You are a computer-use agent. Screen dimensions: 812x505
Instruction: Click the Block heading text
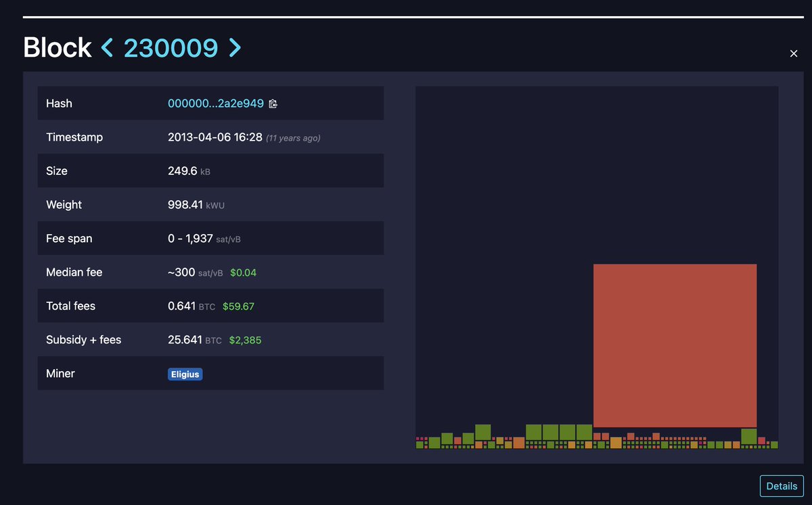(x=58, y=47)
